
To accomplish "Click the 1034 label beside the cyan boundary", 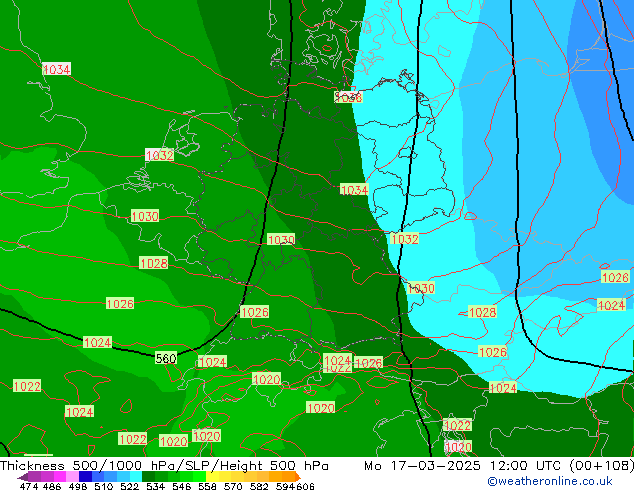I will [x=354, y=190].
